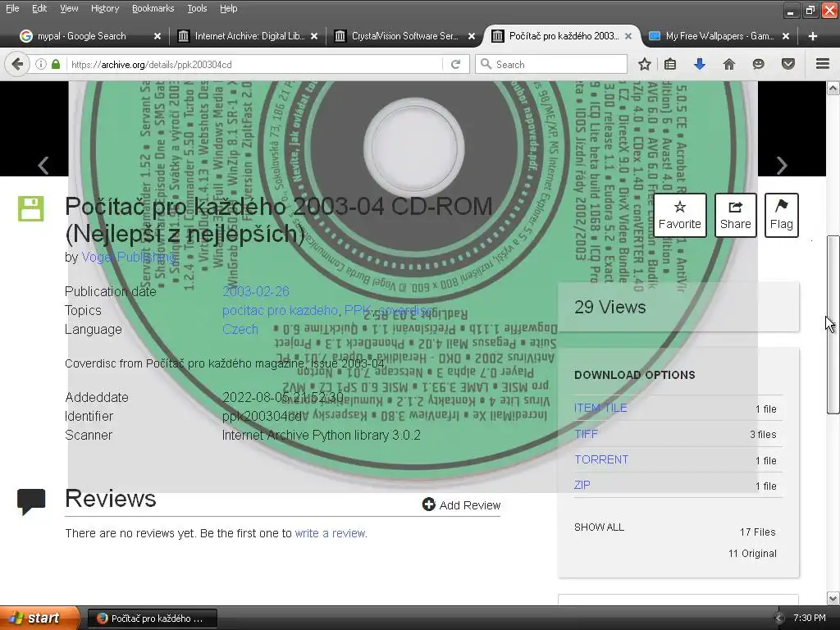Download the TORRENT file
The height and width of the screenshot is (630, 840).
point(601,459)
